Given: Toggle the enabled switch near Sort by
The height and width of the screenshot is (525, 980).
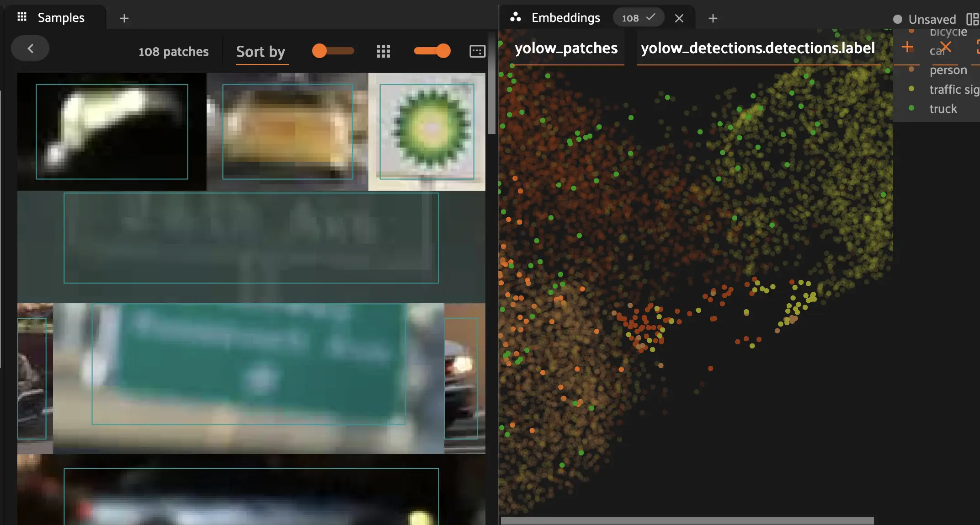Looking at the screenshot, I should pyautogui.click(x=432, y=51).
